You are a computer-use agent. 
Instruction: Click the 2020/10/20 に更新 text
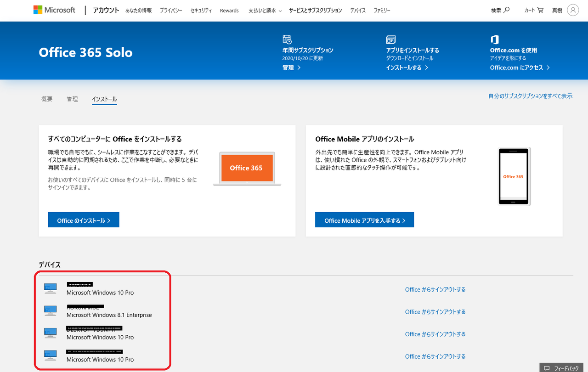click(304, 58)
